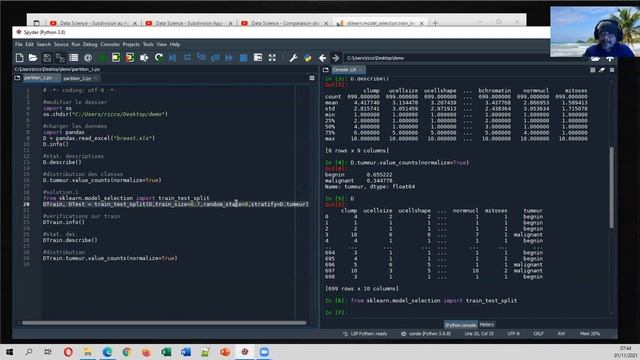Interrupt the kernel in the console pane
Image resolution: width=640 pixels, height=360 pixels.
[x=593, y=70]
